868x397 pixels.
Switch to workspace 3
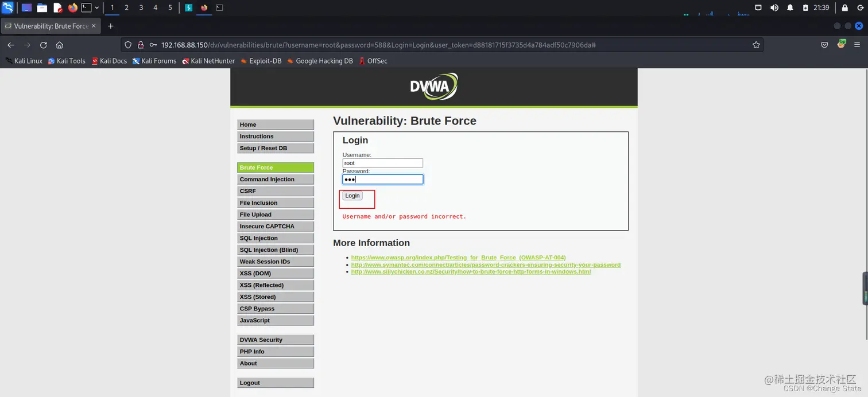(141, 8)
